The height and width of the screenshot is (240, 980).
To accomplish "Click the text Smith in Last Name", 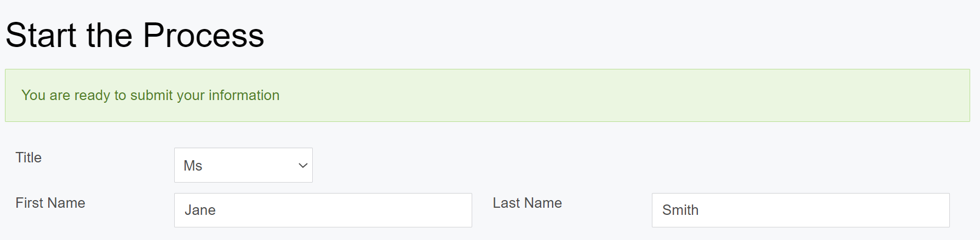I will (680, 210).
